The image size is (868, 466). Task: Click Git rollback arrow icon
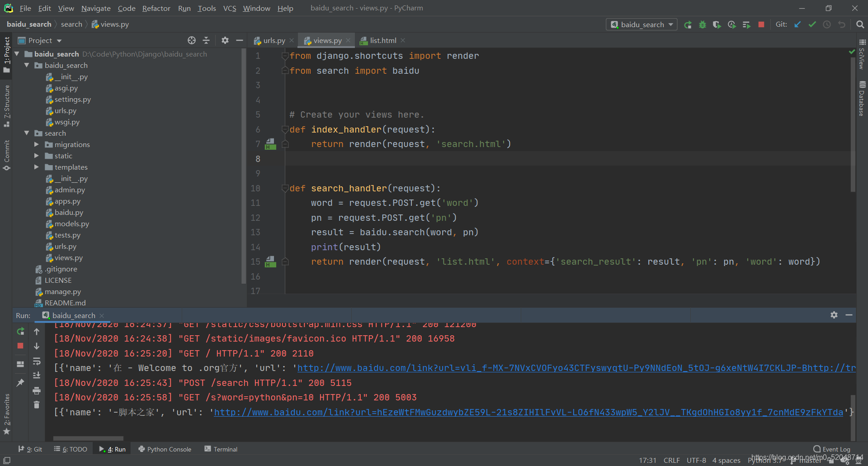click(842, 24)
